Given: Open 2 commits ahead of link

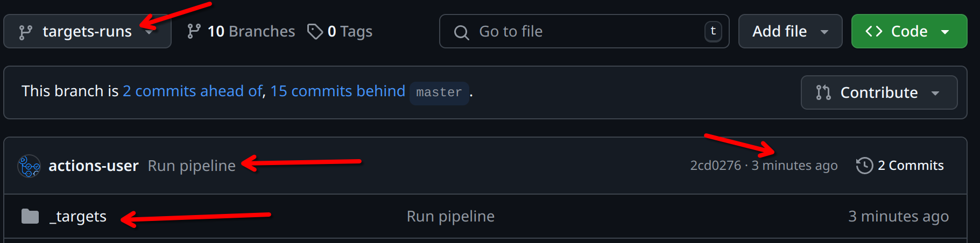Looking at the screenshot, I should (193, 91).
